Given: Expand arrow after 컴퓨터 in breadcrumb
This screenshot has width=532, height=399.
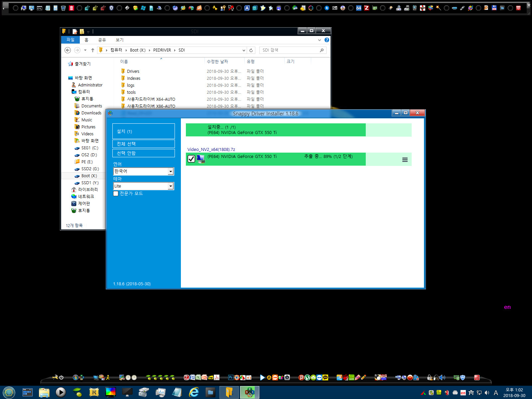Looking at the screenshot, I should tap(126, 50).
